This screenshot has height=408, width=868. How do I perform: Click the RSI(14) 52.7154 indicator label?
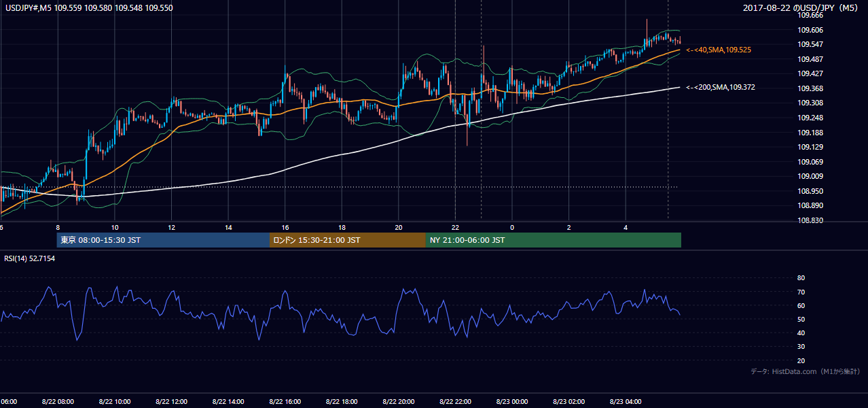coord(30,258)
